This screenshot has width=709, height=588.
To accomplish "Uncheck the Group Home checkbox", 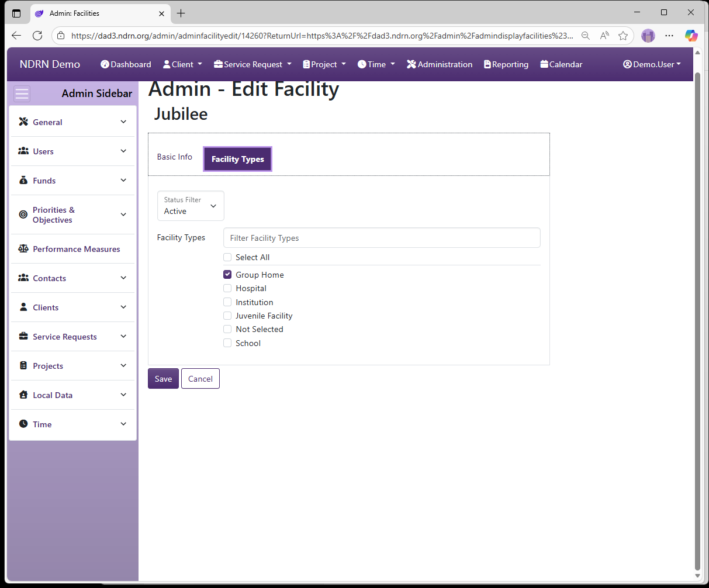I will [227, 274].
